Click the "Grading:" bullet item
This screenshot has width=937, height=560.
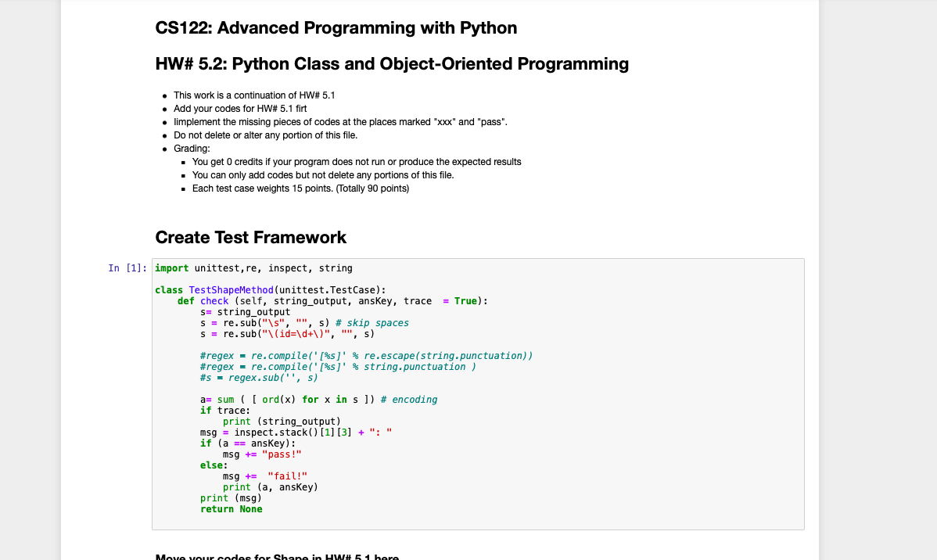click(x=194, y=148)
